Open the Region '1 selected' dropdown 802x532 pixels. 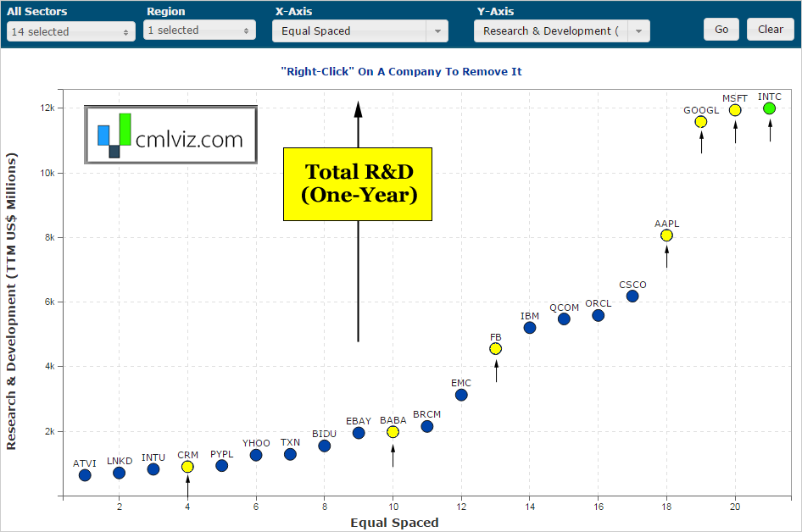tap(199, 30)
